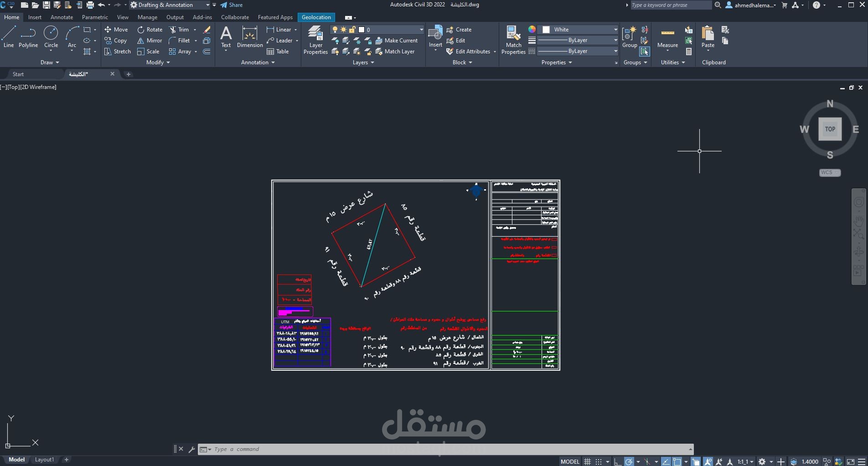Switch to the Insert ribbon tab
868x466 pixels.
(x=35, y=17)
